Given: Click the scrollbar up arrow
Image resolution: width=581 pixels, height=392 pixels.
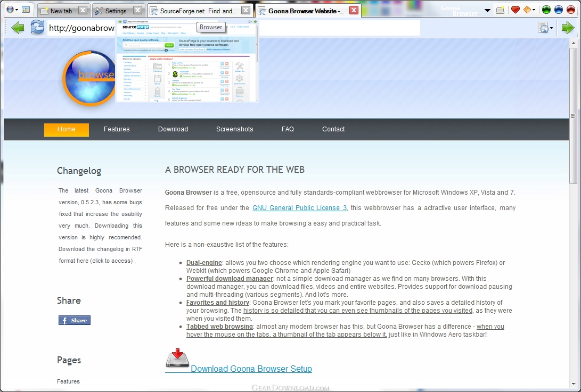Looking at the screenshot, I should 573,43.
